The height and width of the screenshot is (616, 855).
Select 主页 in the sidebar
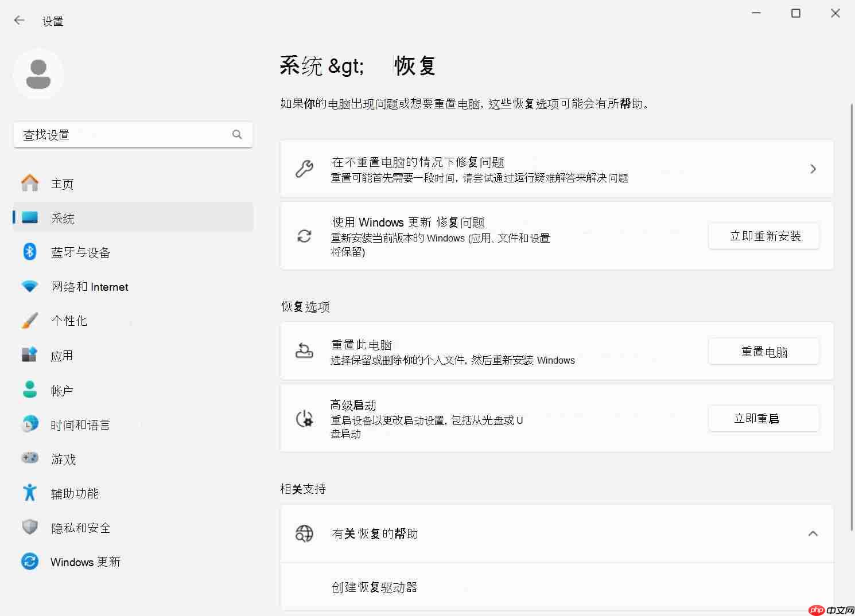pos(62,184)
